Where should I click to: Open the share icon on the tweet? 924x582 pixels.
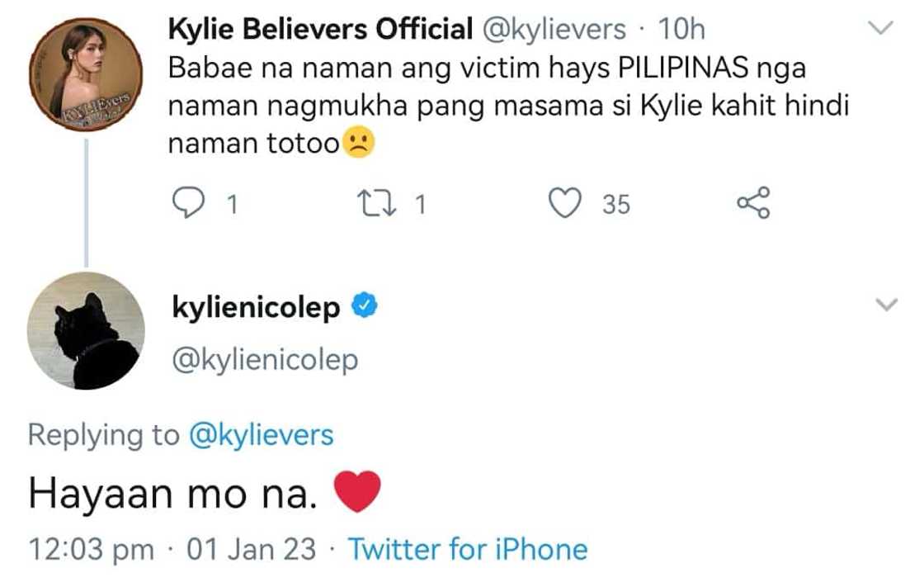coord(752,203)
